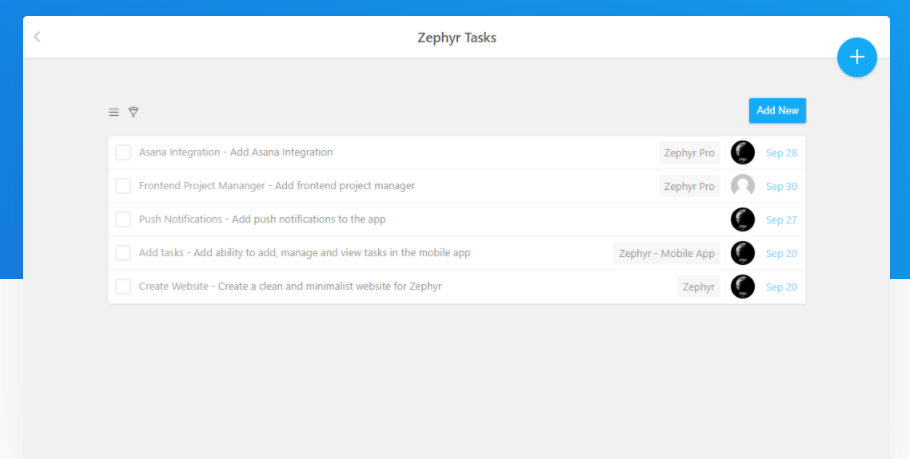Click the Zephyr Tasks page title

click(456, 38)
